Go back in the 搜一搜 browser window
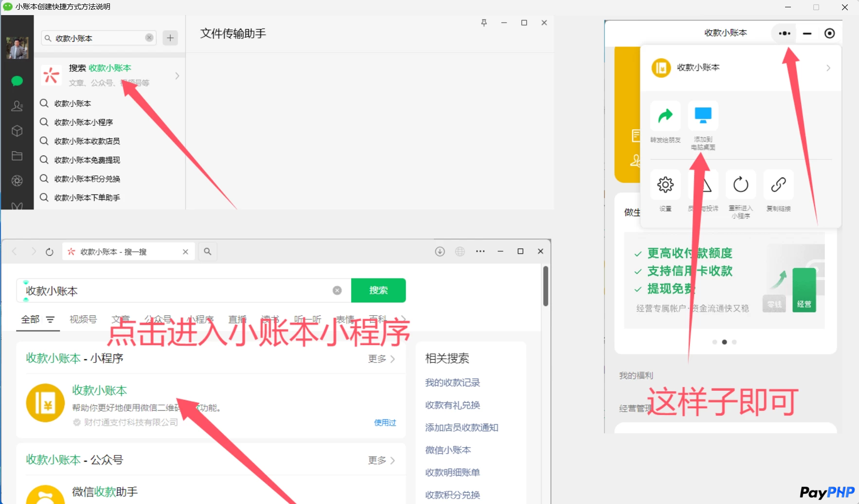 pyautogui.click(x=15, y=251)
